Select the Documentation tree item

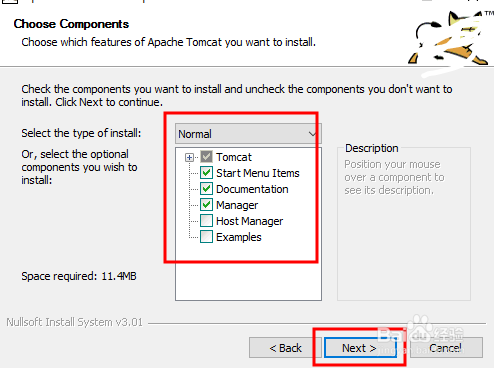tap(252, 189)
